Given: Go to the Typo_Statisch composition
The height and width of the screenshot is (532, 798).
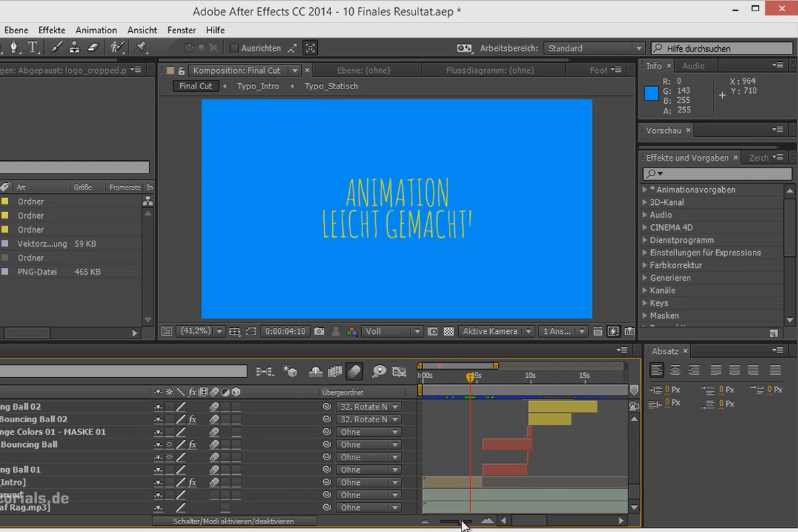Looking at the screenshot, I should pyautogui.click(x=331, y=86).
